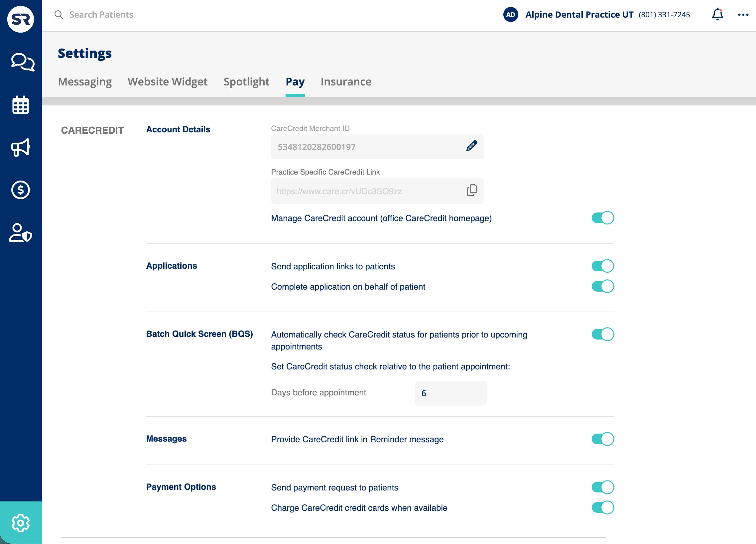Copy the practice CareCredit link
Screen dimensions: 756x544
point(471,190)
